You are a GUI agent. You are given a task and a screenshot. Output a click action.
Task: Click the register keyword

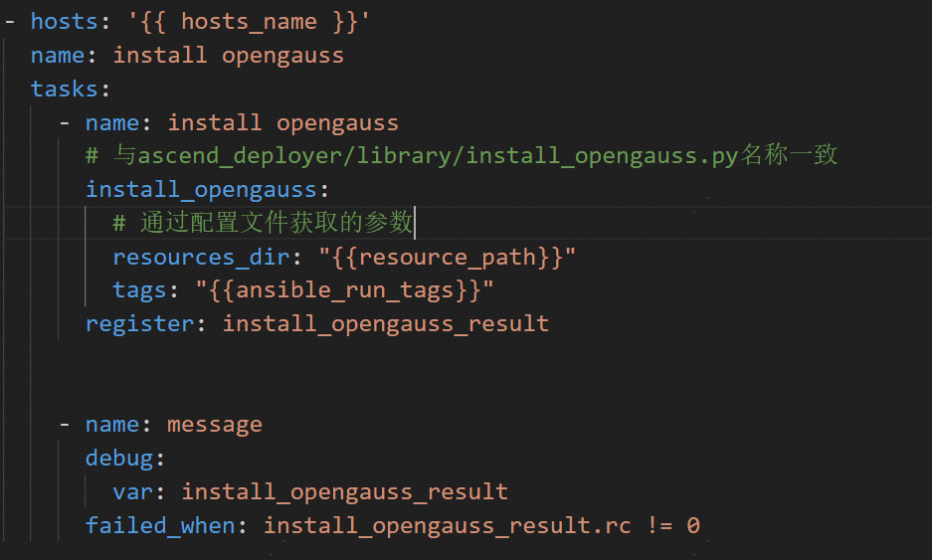[139, 323]
